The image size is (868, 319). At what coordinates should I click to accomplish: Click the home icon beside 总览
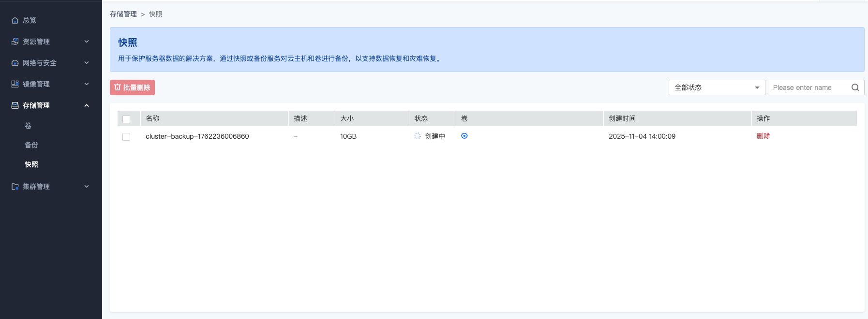pos(15,20)
